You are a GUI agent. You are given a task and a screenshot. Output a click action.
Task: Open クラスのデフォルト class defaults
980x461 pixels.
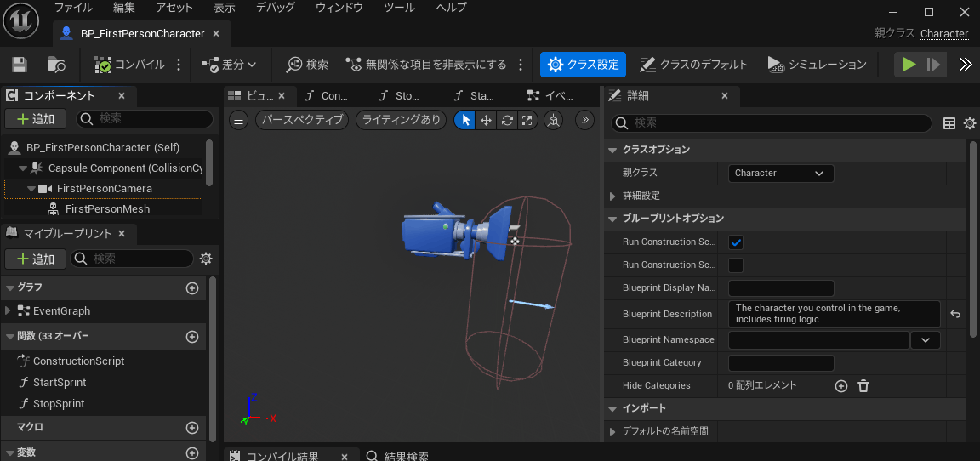pyautogui.click(x=694, y=65)
